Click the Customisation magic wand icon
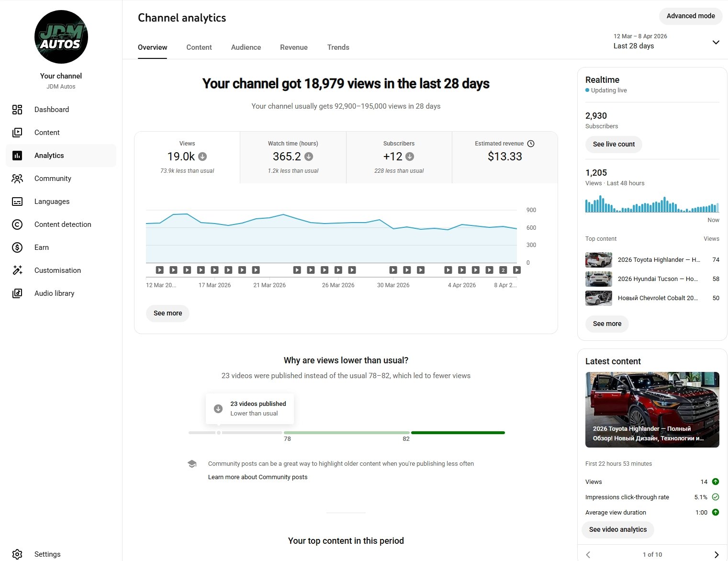The height and width of the screenshot is (561, 728). tap(17, 270)
